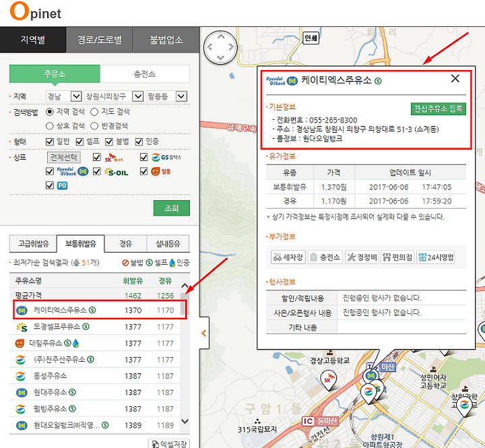
Task: Click the 세차장 amenity icon
Action: click(x=288, y=257)
